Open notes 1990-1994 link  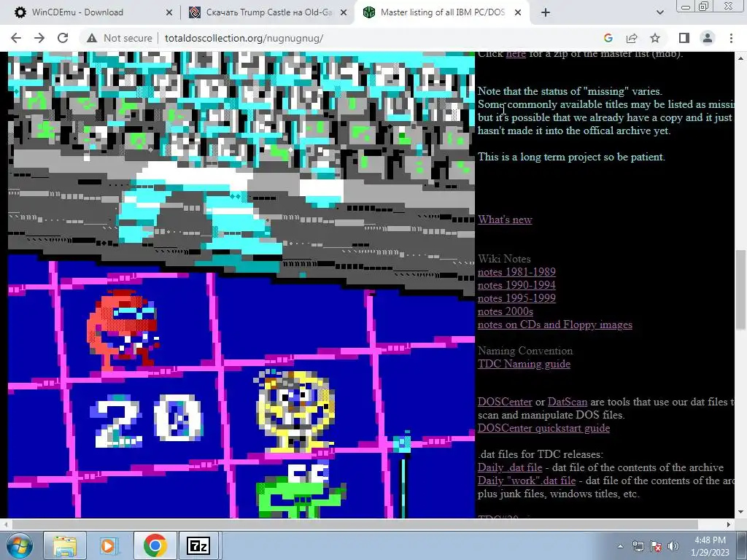point(516,285)
